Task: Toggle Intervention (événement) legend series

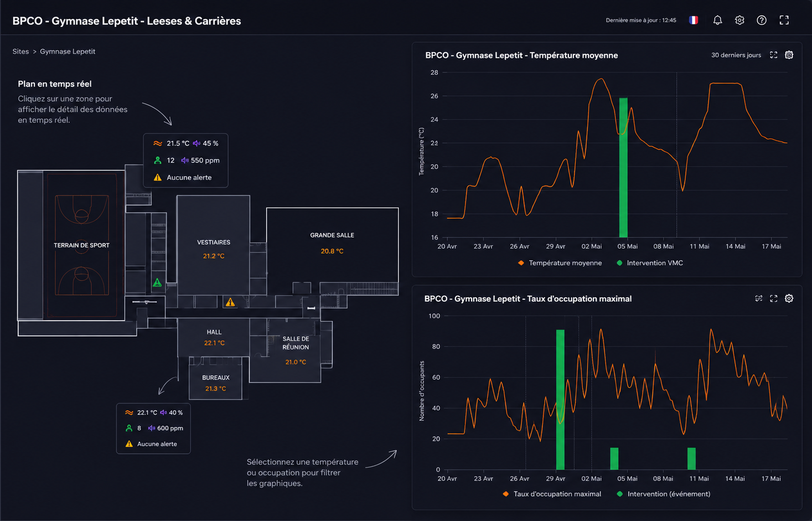Action: tap(663, 494)
